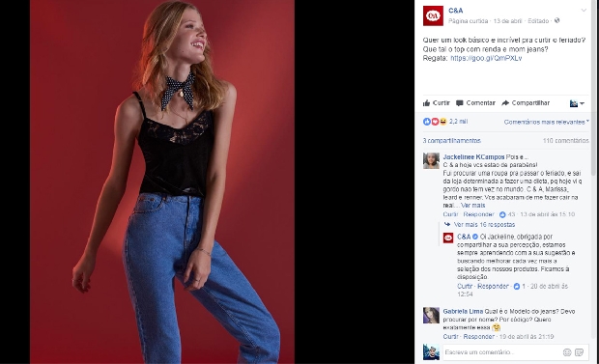Image resolution: width=599 pixels, height=364 pixels.
Task: Open the C&A page logo avatar
Action: click(x=433, y=15)
